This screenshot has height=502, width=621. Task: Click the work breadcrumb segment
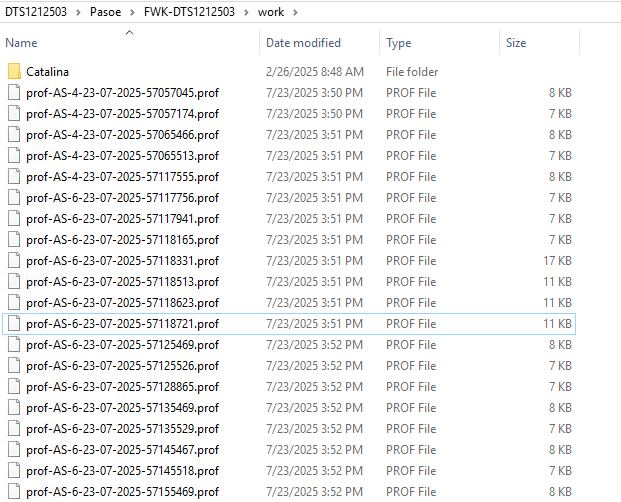click(271, 12)
